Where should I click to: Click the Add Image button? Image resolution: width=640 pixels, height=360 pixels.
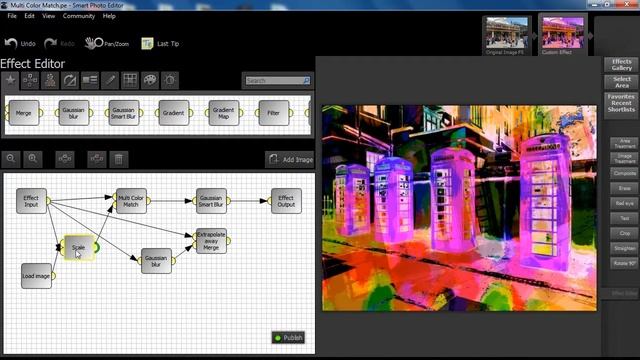[290, 159]
